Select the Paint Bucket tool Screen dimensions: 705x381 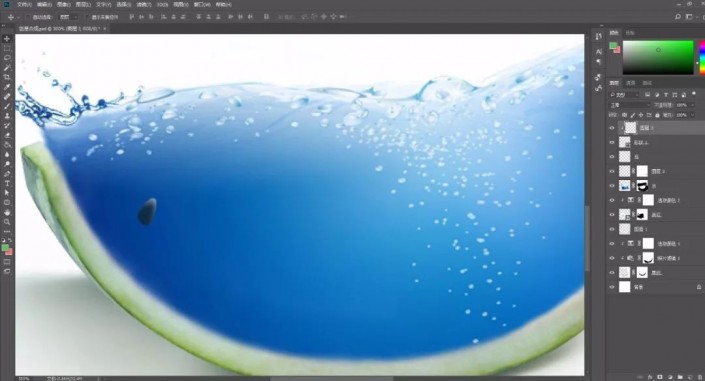click(7, 145)
